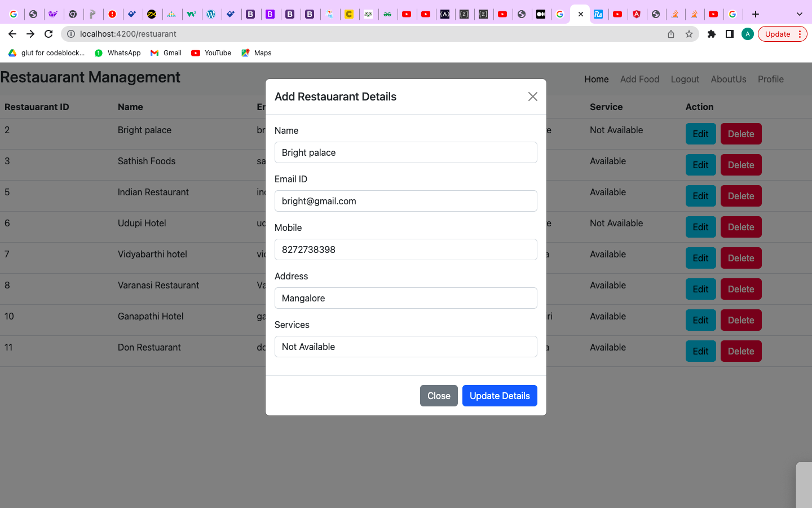Open the WhatsApp bookmark
The width and height of the screenshot is (812, 508).
117,53
